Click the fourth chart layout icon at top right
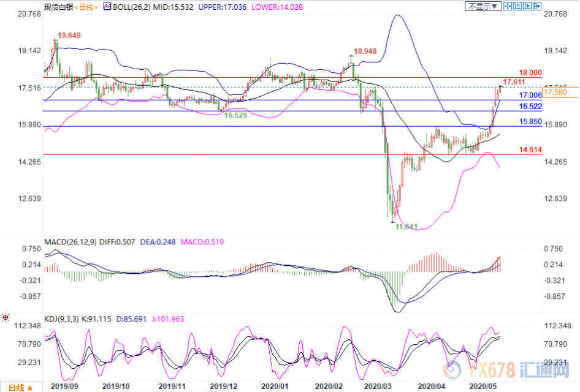Screen dimensions: 580x392 [x=538, y=6]
